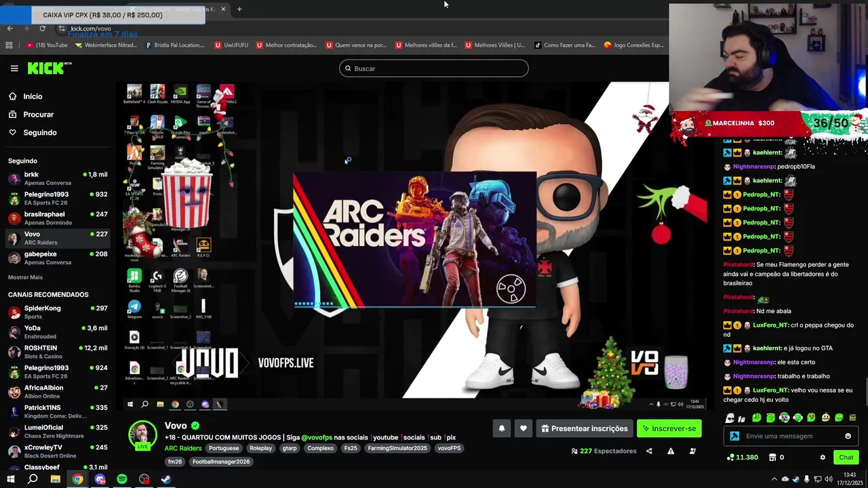Open the UwUFUFU bookmark
This screenshot has height=488, width=868.
pyautogui.click(x=231, y=45)
